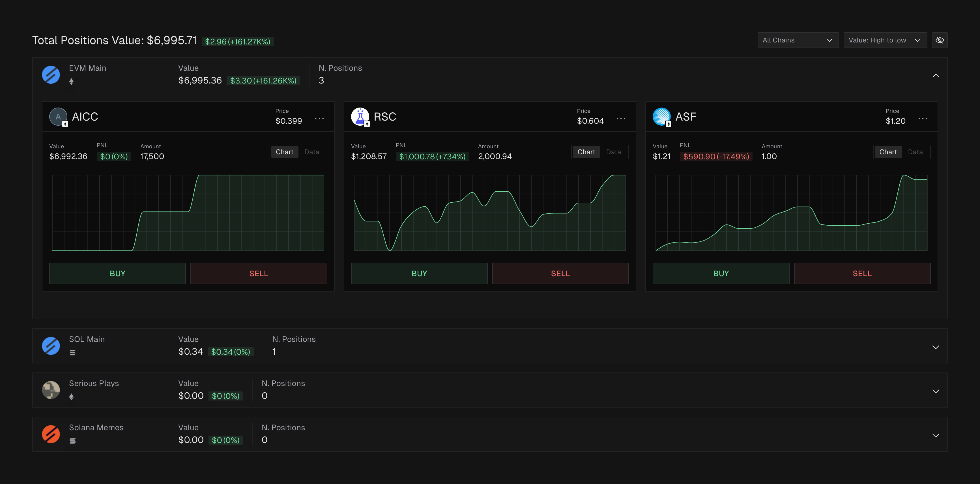
Task: Click the ASF striped token icon
Action: (x=661, y=116)
